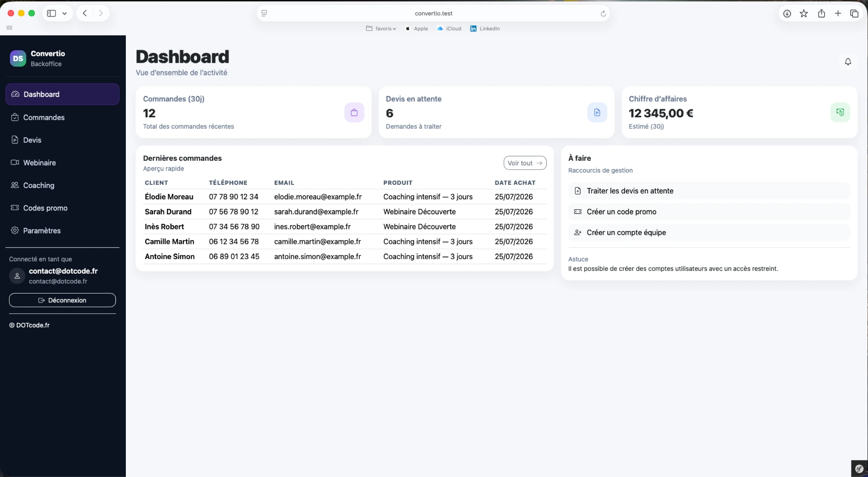Open the LinkedIn bookmark
This screenshot has height=477, width=868.
tap(485, 28)
